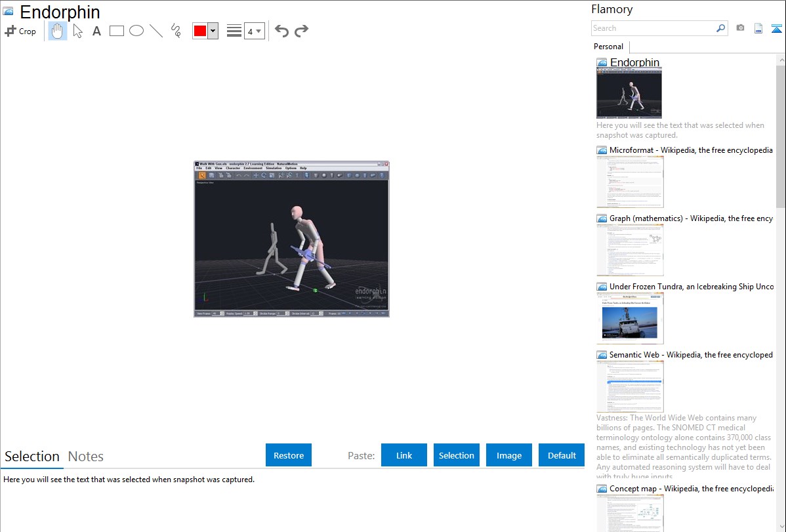Pick the ellipse drawing tool

[136, 31]
